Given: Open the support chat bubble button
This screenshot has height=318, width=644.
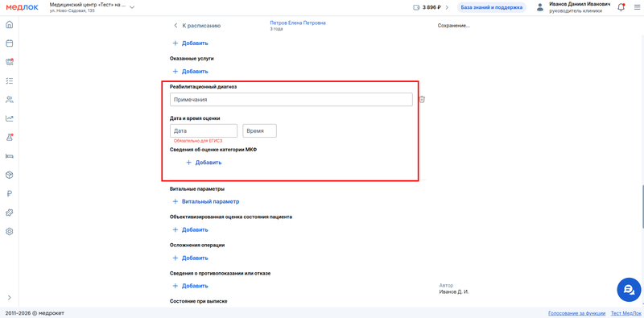Looking at the screenshot, I should (x=629, y=290).
